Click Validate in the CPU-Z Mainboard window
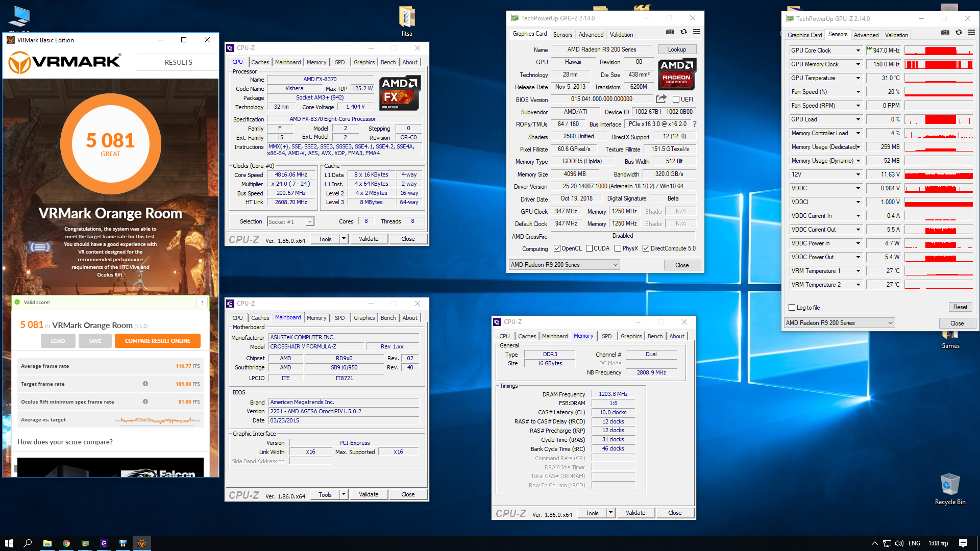Screen dimensions: 980x551 click(x=369, y=494)
